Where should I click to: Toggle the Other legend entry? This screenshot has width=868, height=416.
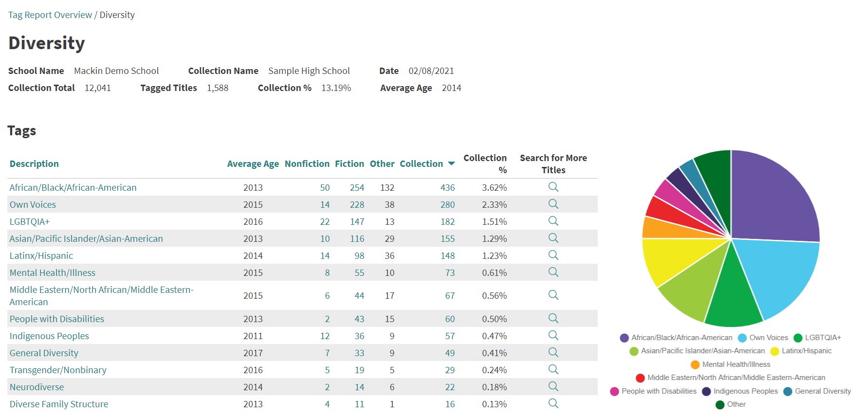click(x=731, y=404)
